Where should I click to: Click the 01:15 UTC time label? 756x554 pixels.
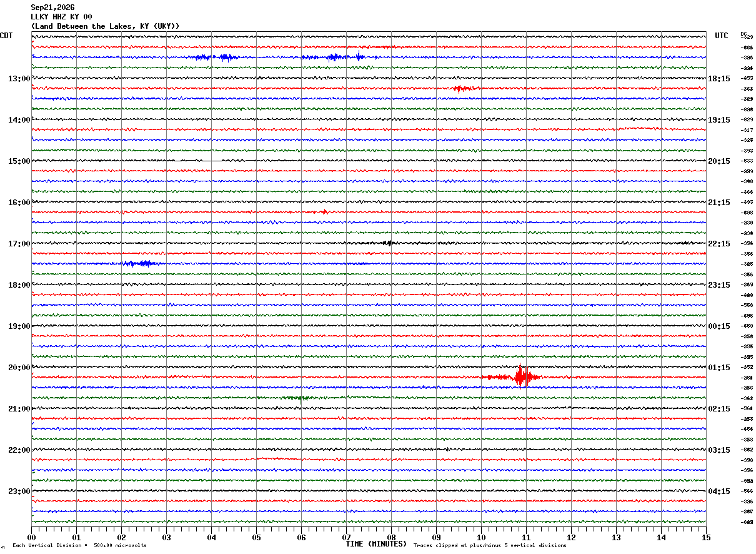[719, 368]
